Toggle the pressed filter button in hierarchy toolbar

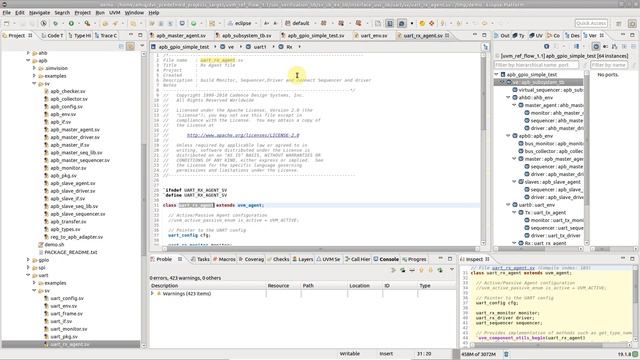(596, 47)
